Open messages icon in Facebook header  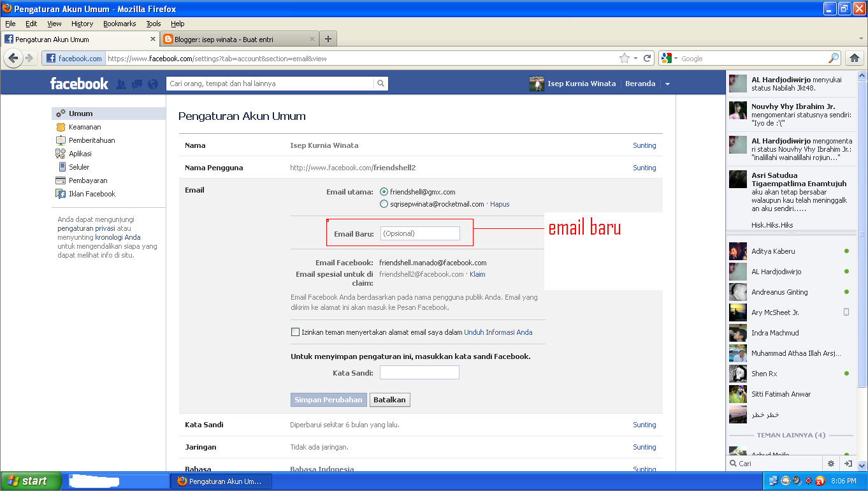137,84
